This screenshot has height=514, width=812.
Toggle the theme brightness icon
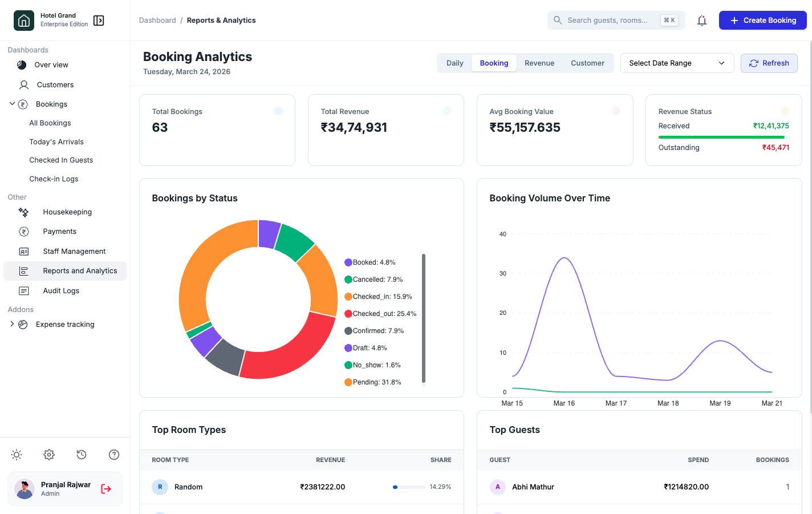point(16,455)
